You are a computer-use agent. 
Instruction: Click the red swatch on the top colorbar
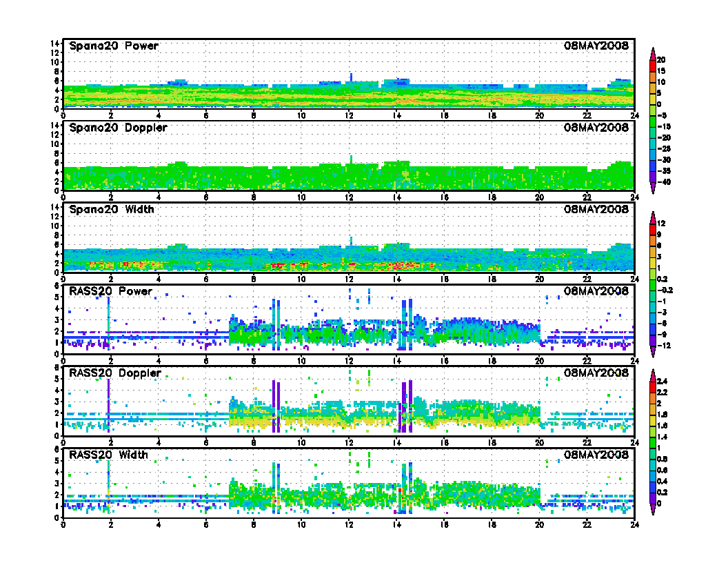pos(652,66)
